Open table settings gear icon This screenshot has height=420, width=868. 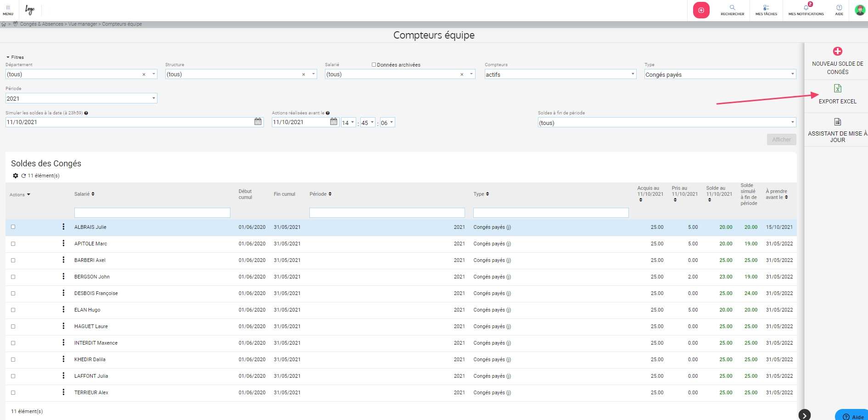pos(16,176)
